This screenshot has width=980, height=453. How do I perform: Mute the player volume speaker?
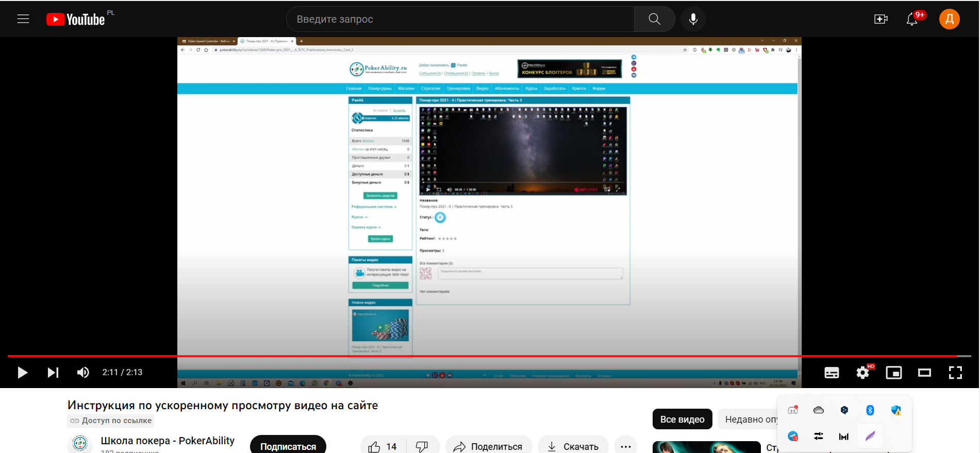[83, 372]
